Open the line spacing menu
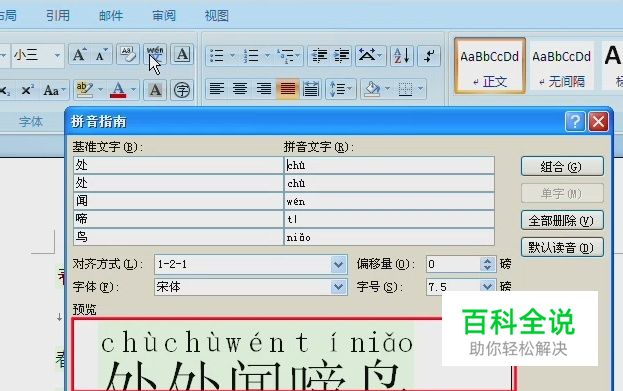 click(341, 89)
